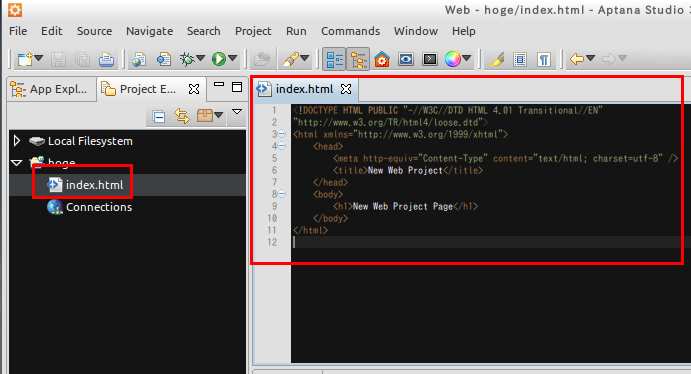Open the theme color wheel icon

coord(453,59)
